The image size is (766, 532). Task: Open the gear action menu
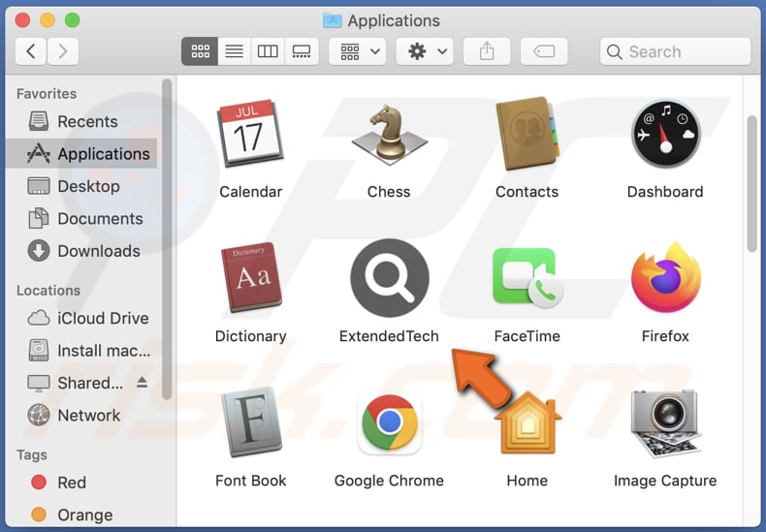pyautogui.click(x=425, y=51)
